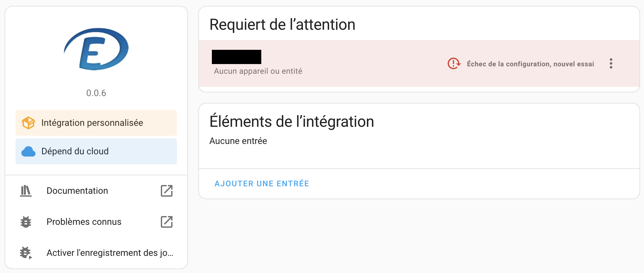Click the blue cloud icon
Image resolution: width=644 pixels, height=273 pixels.
[x=28, y=151]
